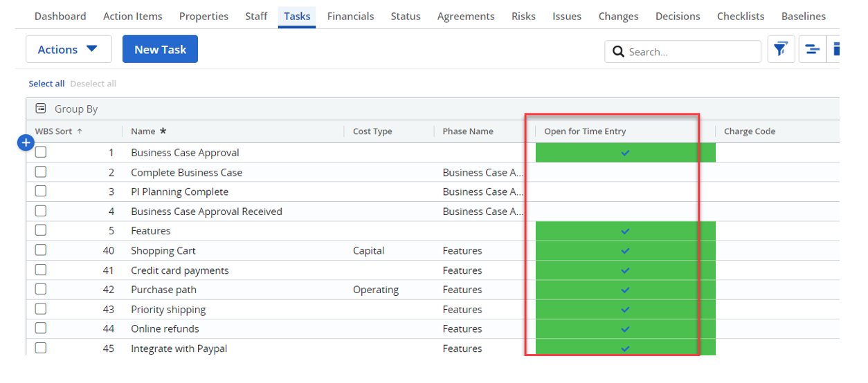Click the Open for Time Entry column header
The image size is (868, 383).
pos(585,131)
